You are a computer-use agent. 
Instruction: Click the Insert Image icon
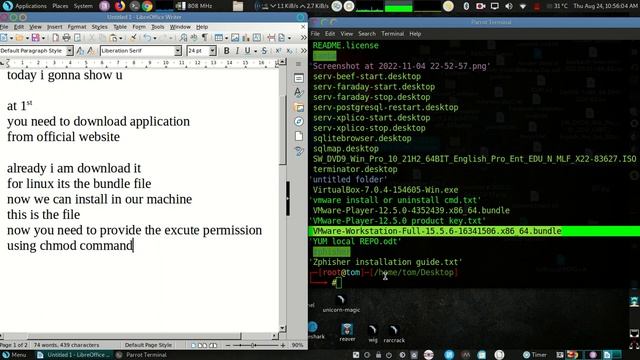click(235, 38)
